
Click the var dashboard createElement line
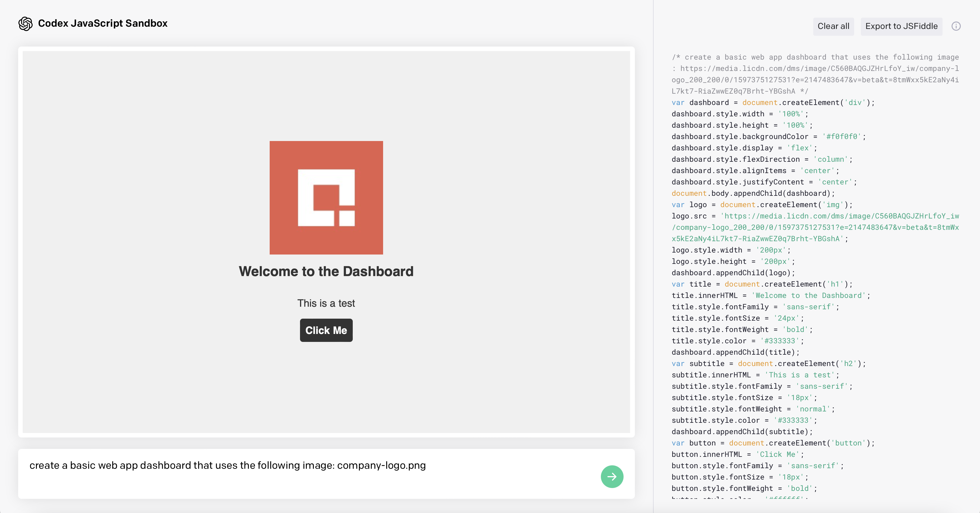point(772,103)
